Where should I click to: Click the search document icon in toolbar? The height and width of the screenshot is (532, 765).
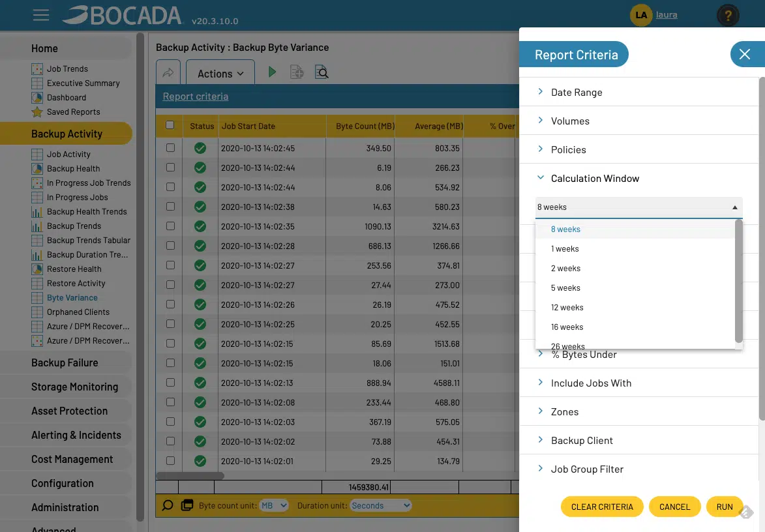322,72
